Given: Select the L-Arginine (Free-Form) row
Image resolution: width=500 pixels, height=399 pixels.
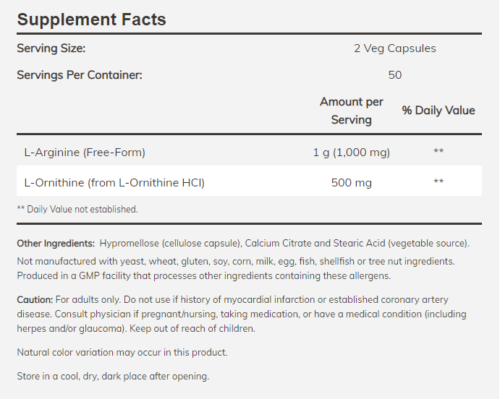Looking at the screenshot, I should tap(249, 152).
